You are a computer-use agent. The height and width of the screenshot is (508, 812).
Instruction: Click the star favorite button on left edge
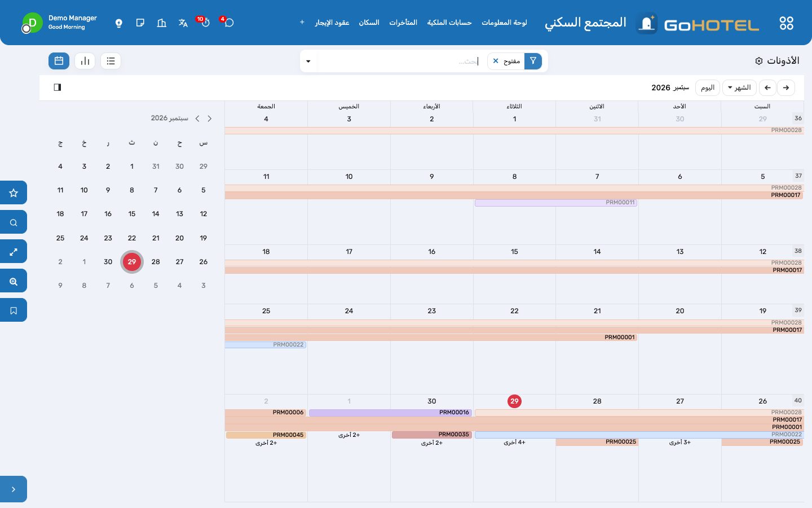click(14, 193)
